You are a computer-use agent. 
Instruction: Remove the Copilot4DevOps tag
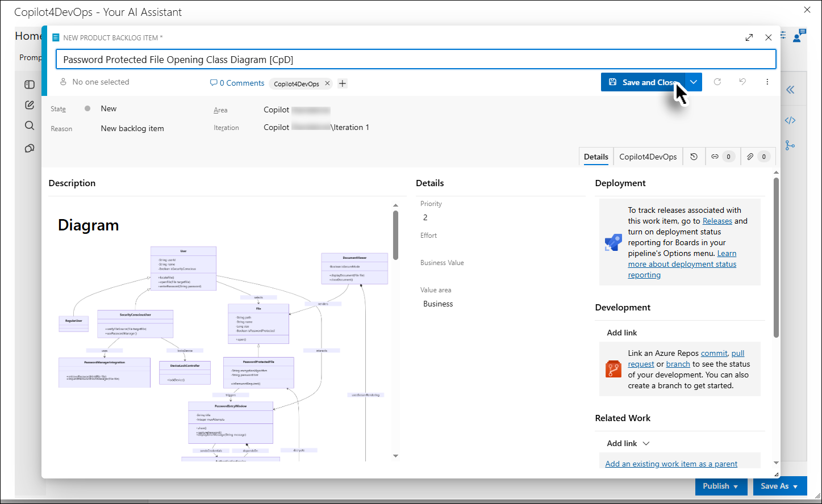[x=327, y=83]
